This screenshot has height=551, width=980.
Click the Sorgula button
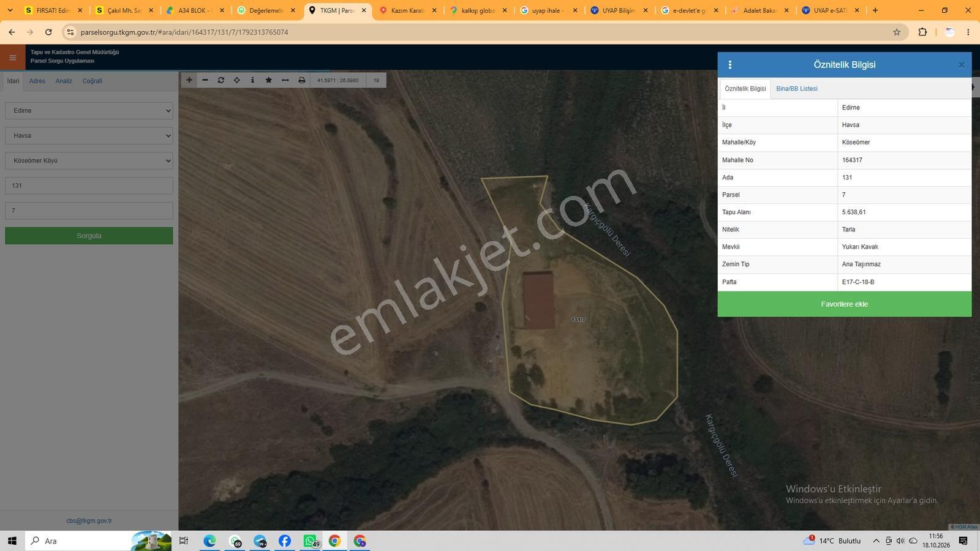[89, 236]
